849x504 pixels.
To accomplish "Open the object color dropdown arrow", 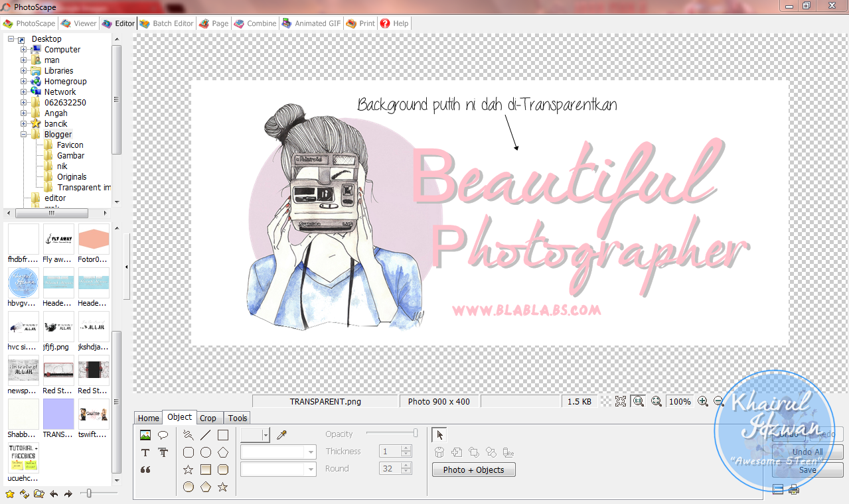I will point(266,435).
